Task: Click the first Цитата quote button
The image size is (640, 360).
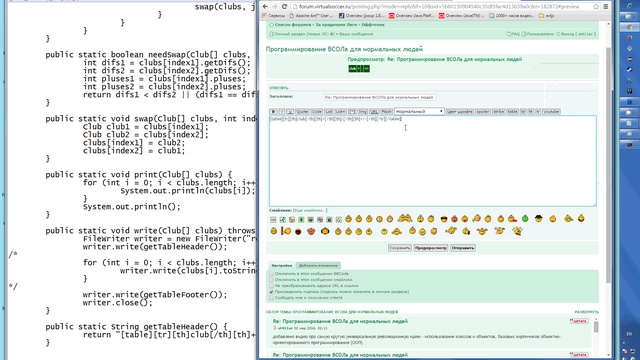Action: pyautogui.click(x=579, y=321)
